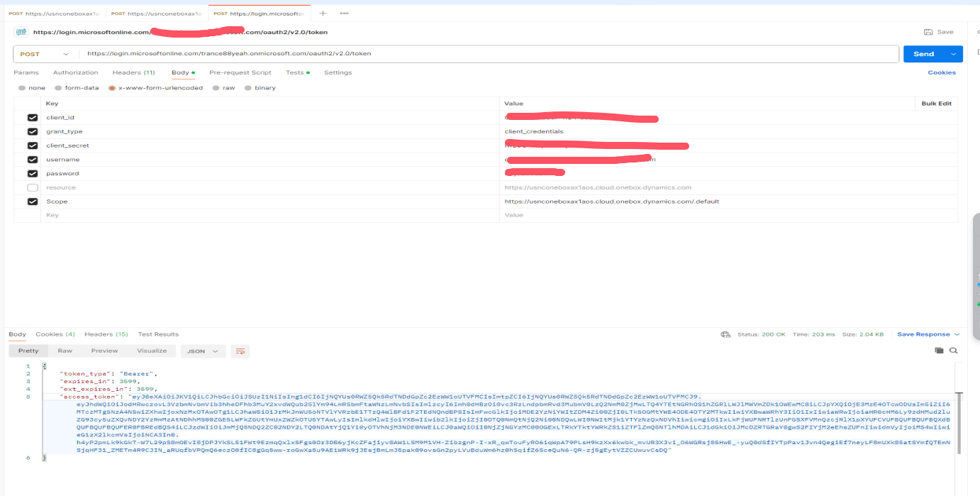Open the tab overflow options (three dots)
Screen dimensions: 980x496
tap(344, 13)
